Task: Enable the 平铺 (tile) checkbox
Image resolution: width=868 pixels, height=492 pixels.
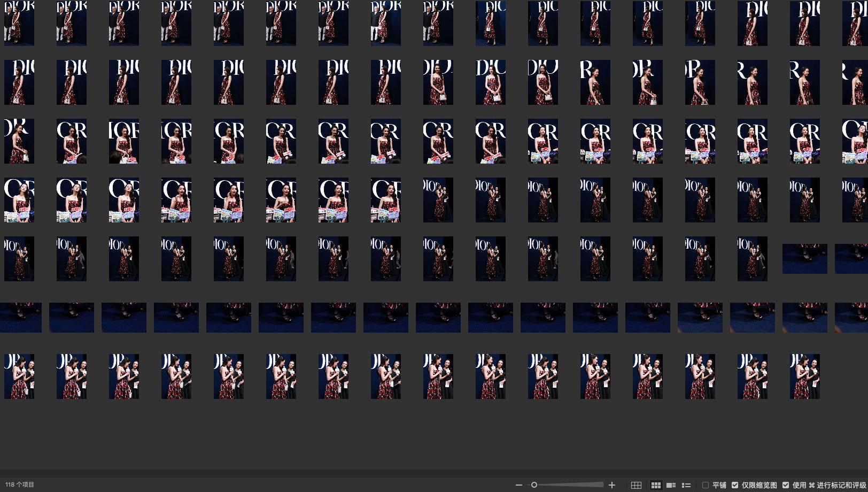Action: (706, 485)
